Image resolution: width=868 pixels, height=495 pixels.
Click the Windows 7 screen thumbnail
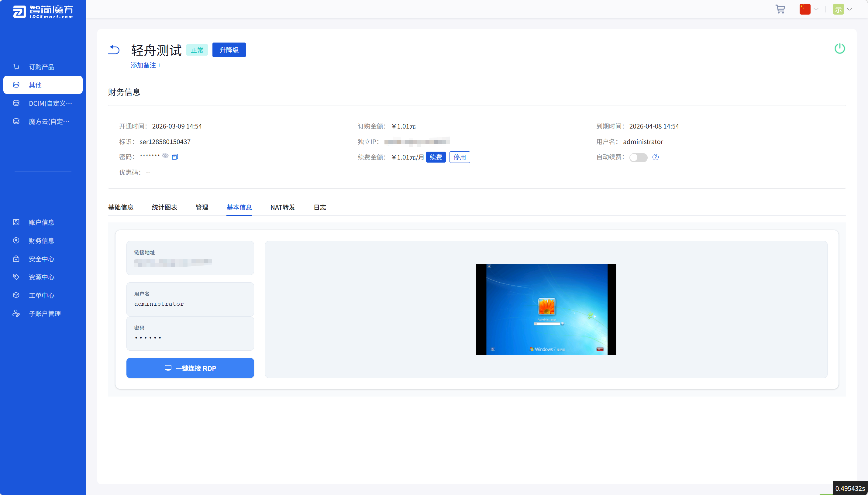point(546,309)
